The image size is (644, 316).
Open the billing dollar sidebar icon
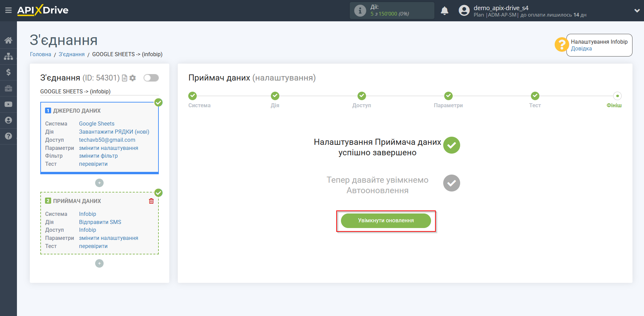pos(8,72)
